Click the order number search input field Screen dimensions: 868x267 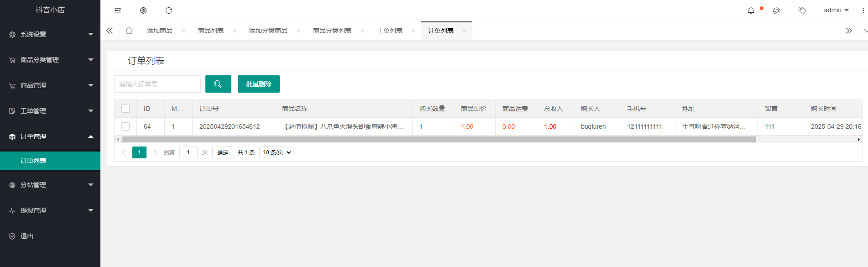pos(157,84)
